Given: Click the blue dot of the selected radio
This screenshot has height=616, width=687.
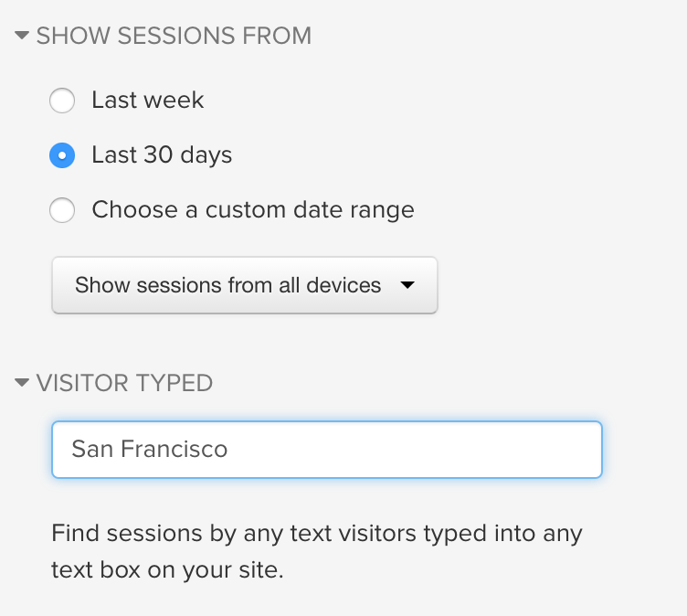Looking at the screenshot, I should click(62, 155).
